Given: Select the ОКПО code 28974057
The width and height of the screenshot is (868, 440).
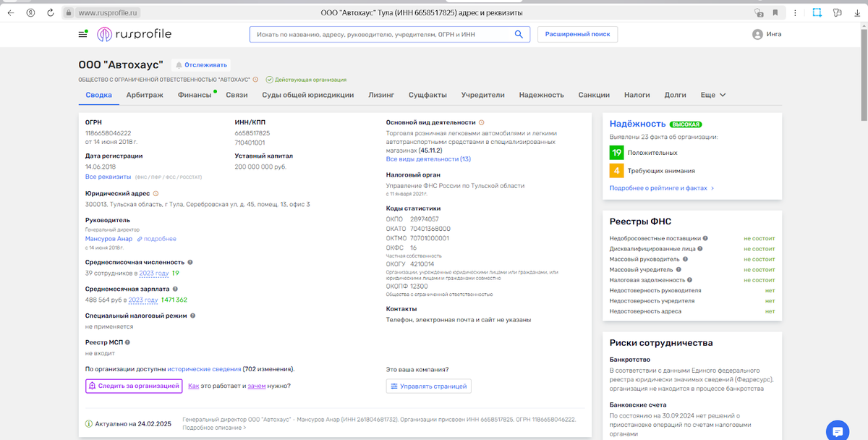Looking at the screenshot, I should [x=425, y=219].
